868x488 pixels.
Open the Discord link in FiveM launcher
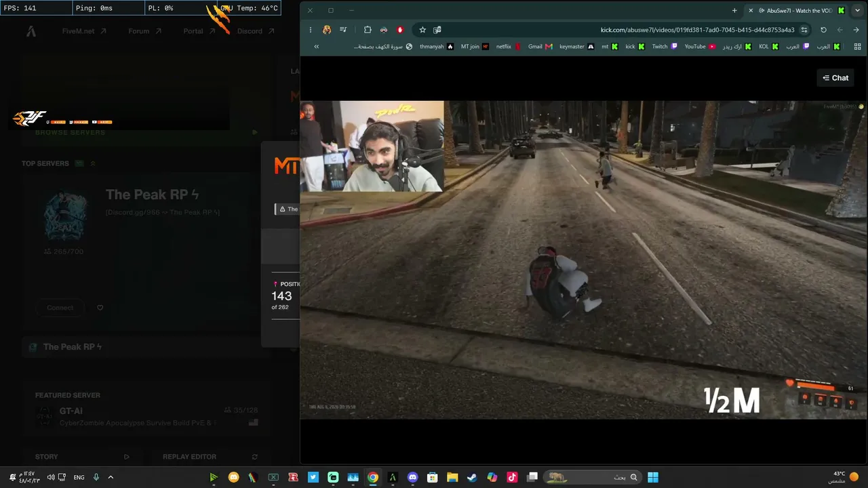pos(256,31)
